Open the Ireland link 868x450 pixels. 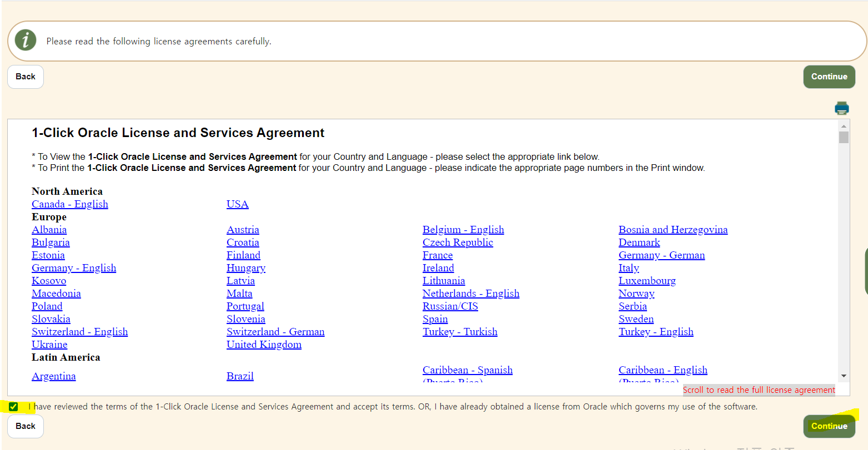pyautogui.click(x=438, y=268)
